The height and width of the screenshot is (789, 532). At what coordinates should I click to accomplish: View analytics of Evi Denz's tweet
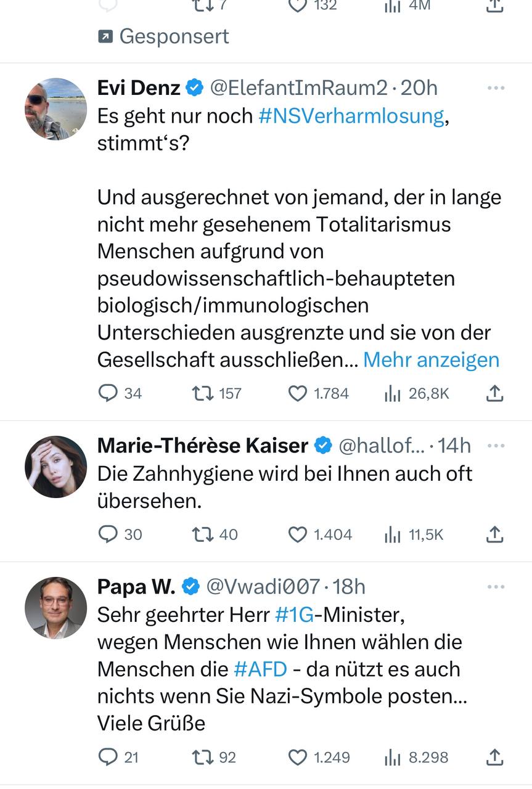(393, 393)
